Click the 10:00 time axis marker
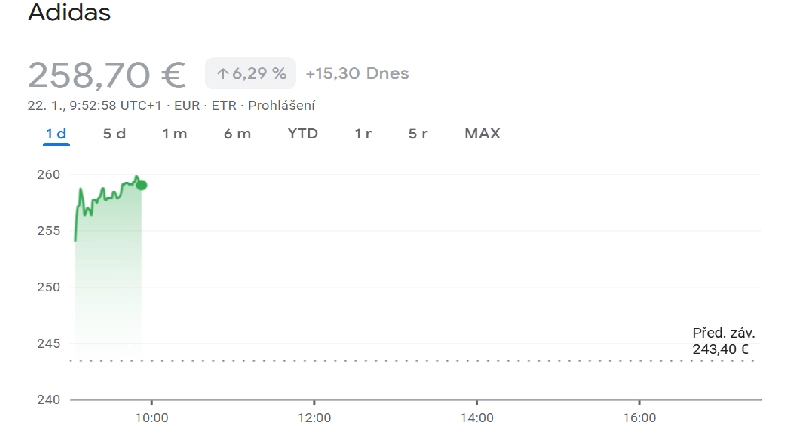The width and height of the screenshot is (793, 444). pyautogui.click(x=152, y=418)
